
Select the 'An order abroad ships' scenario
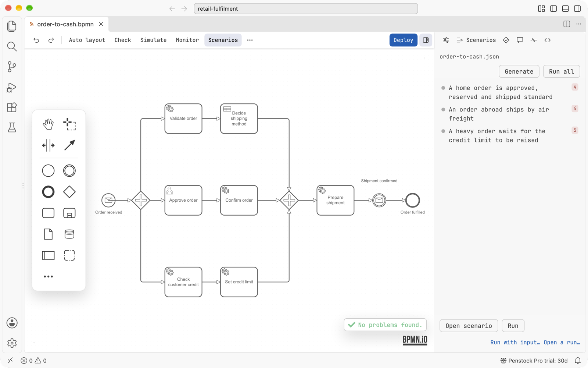click(x=509, y=114)
